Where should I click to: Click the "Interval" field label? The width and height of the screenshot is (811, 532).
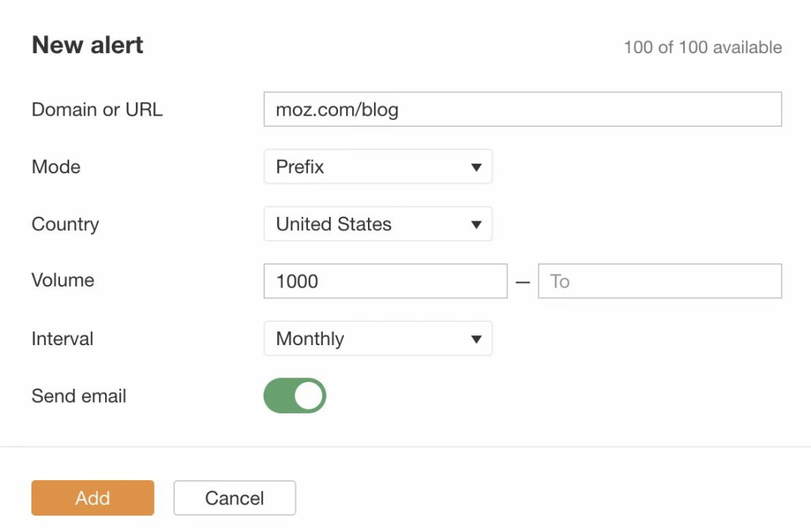pyautogui.click(x=62, y=338)
